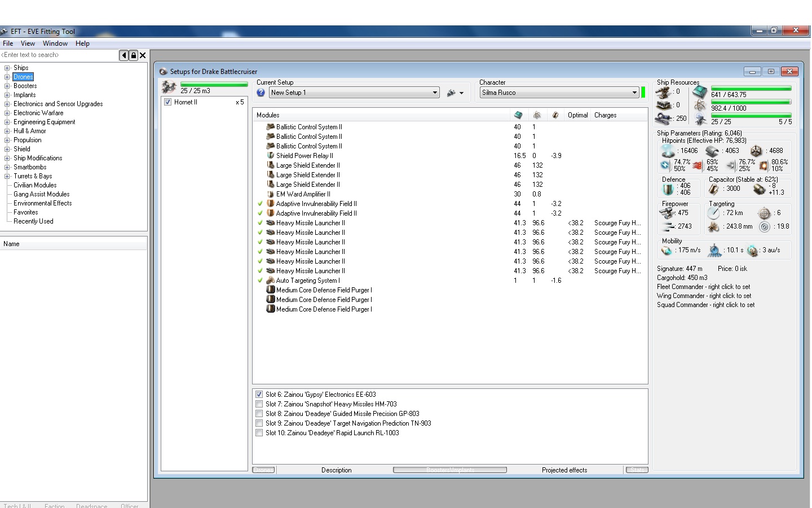
Task: Click the thermal resistance icon showing 69%
Action: click(x=697, y=165)
